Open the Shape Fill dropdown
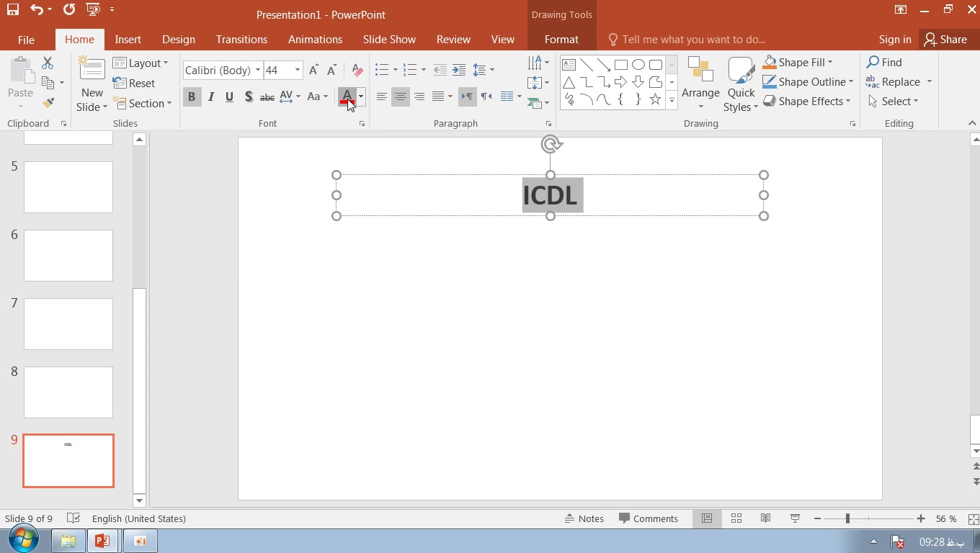980x553 pixels. [x=798, y=63]
